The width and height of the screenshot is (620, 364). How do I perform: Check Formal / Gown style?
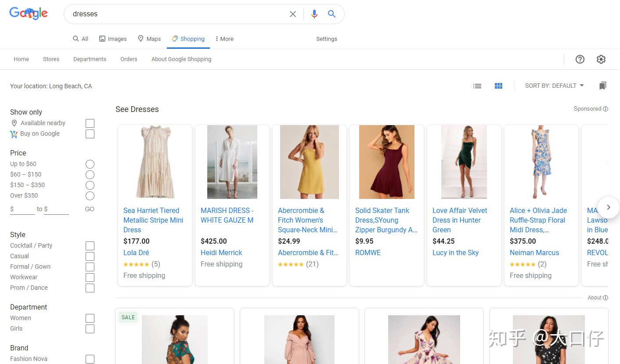(x=90, y=267)
